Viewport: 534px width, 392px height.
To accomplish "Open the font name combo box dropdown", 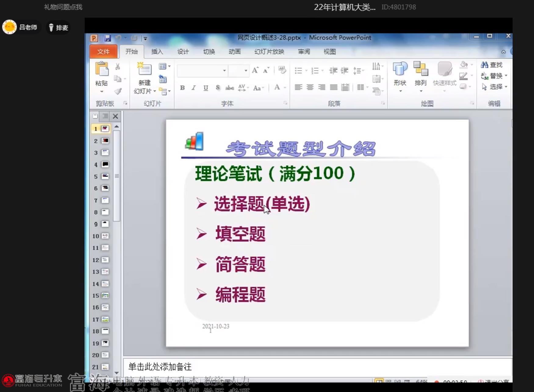I will click(224, 71).
